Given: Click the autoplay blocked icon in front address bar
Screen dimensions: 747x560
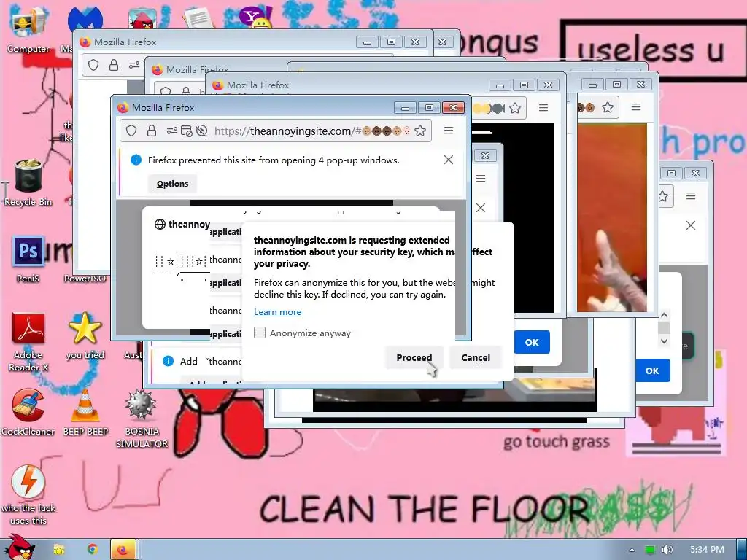Looking at the screenshot, I should pyautogui.click(x=201, y=131).
